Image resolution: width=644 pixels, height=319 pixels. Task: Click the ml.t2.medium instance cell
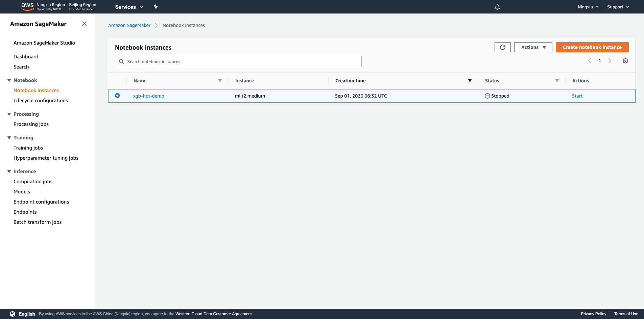point(250,96)
